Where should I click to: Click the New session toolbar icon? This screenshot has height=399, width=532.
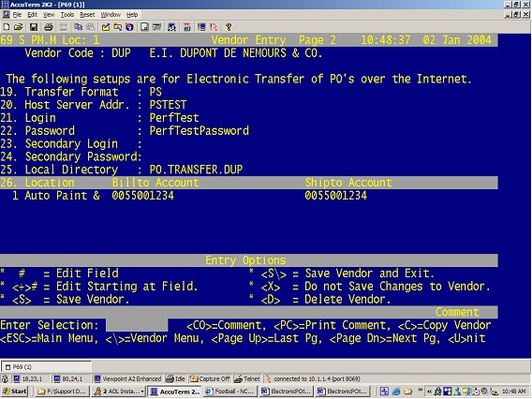point(7,27)
